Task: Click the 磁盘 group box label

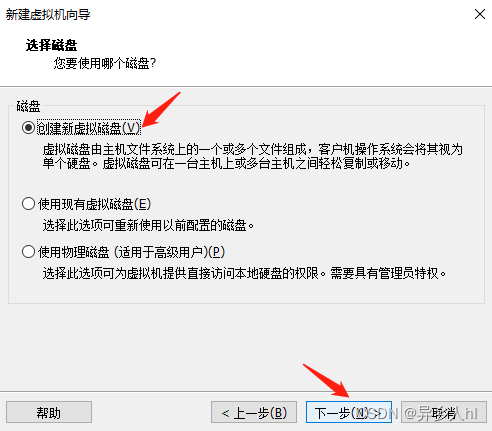Action: [28, 106]
